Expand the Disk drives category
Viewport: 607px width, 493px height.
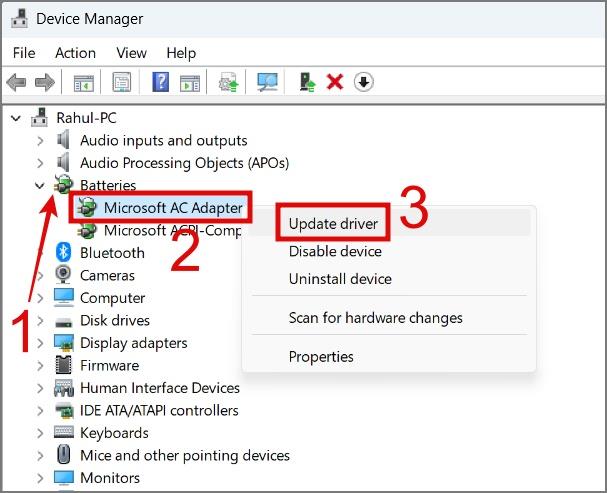pyautogui.click(x=40, y=320)
